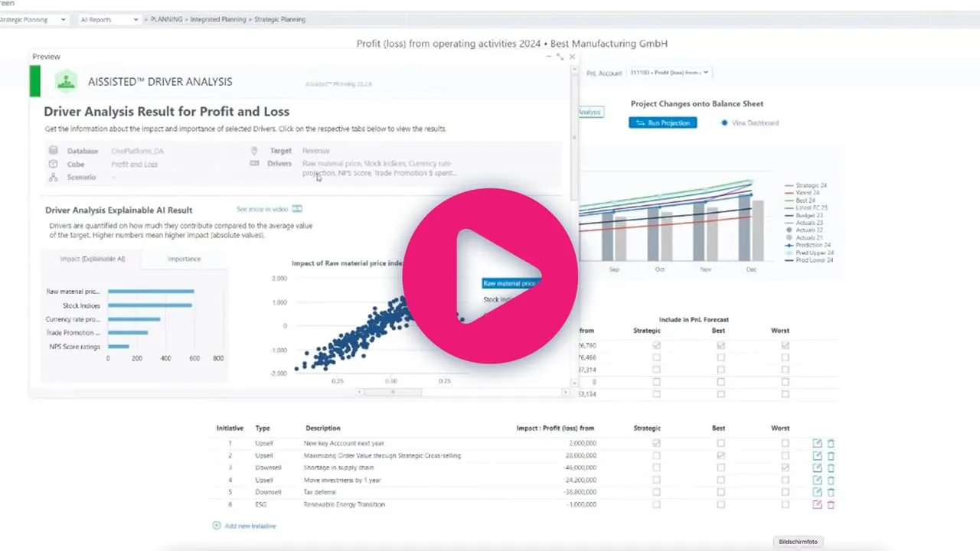Check Worst for Renewable Energy Transition row

(785, 504)
